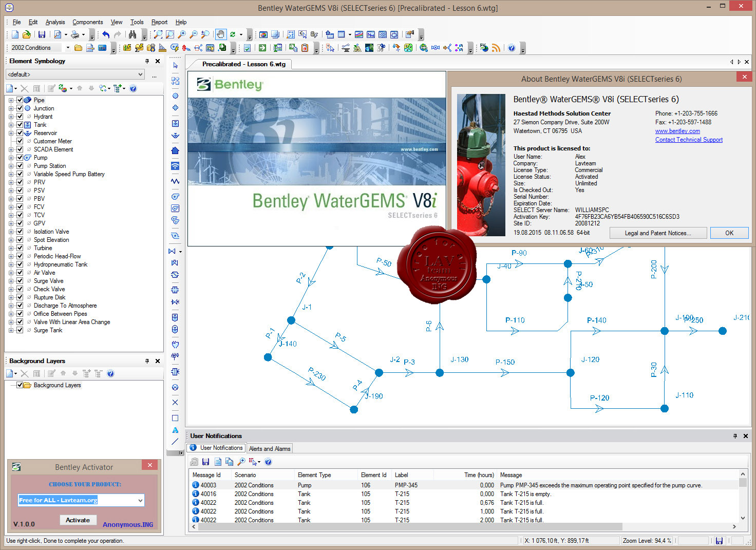Select the SCADA Element signal tool
The width and height of the screenshot is (756, 550).
click(175, 166)
